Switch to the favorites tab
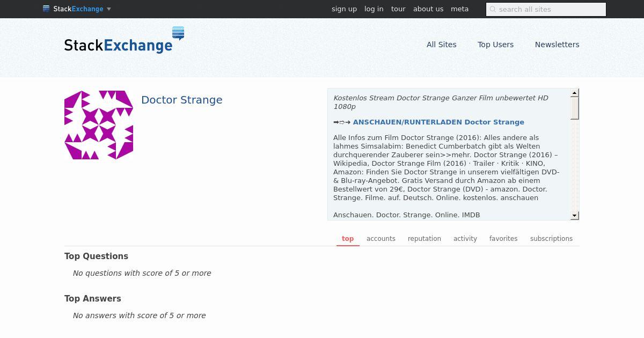Image resolution: width=644 pixels, height=338 pixels. [503, 239]
